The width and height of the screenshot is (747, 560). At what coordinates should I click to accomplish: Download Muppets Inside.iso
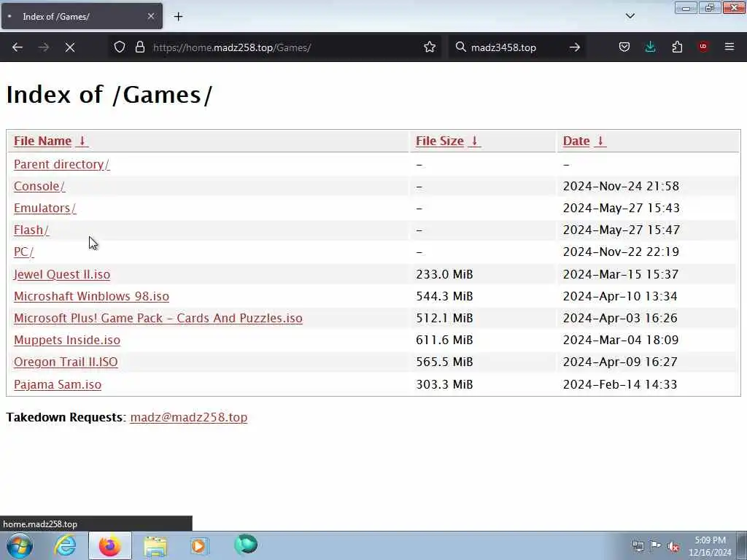tap(67, 340)
